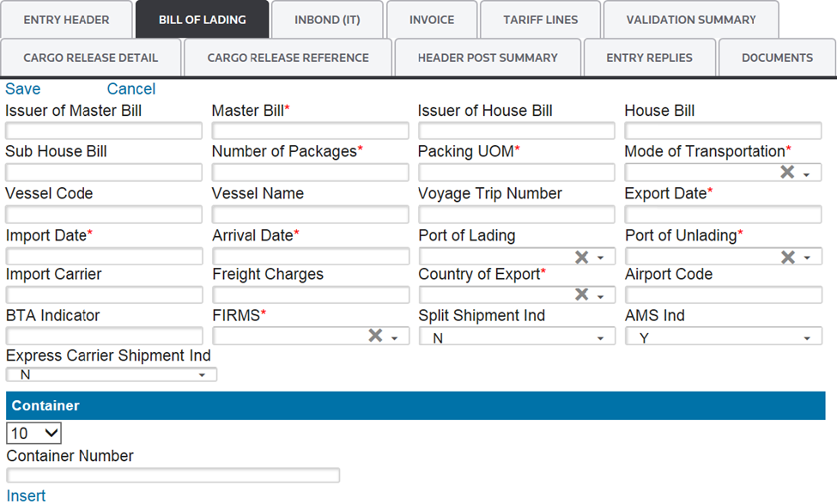Expand Express Carrier Shipment Ind dropdown
This screenshot has height=504, width=837.
202,375
